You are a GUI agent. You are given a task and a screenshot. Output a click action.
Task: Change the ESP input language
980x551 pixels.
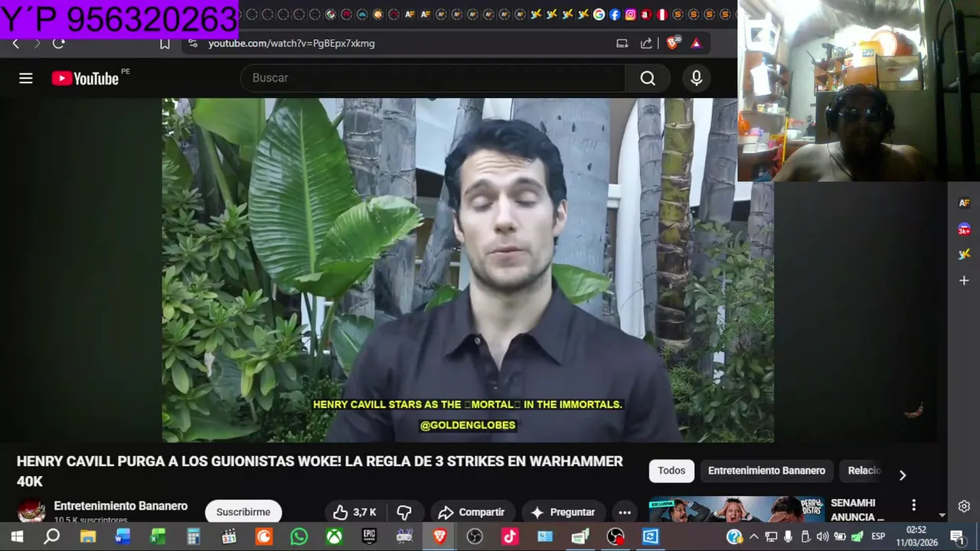click(x=878, y=536)
